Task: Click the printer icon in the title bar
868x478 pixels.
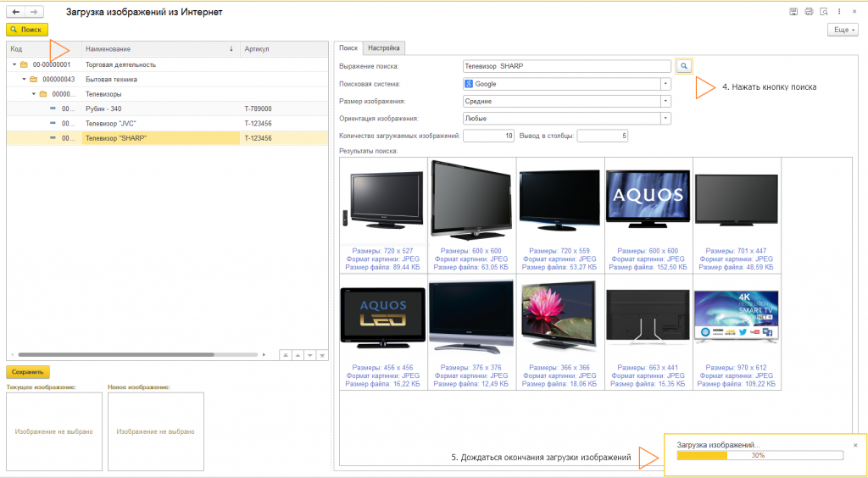Action: (x=809, y=12)
